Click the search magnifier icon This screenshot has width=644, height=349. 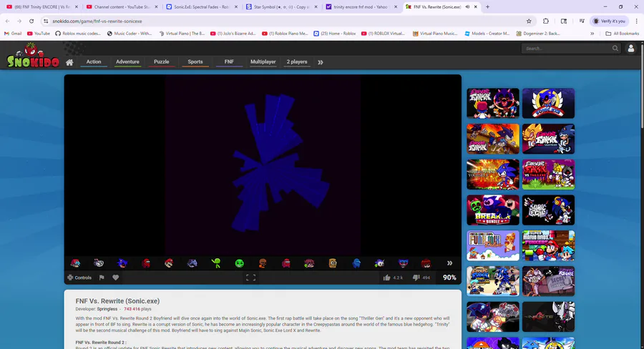pyautogui.click(x=615, y=49)
